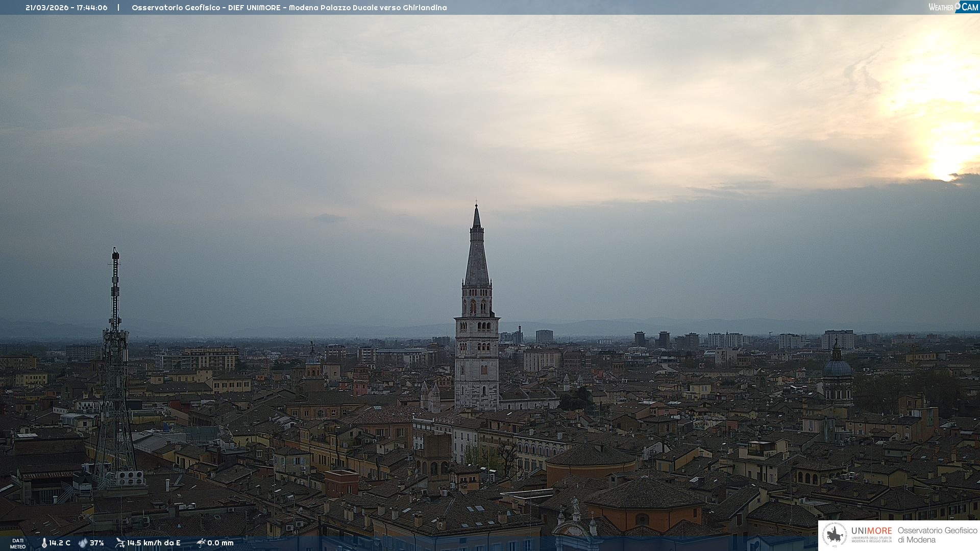Click the WeatherCam logo
This screenshot has height=551, width=980.
[953, 7]
